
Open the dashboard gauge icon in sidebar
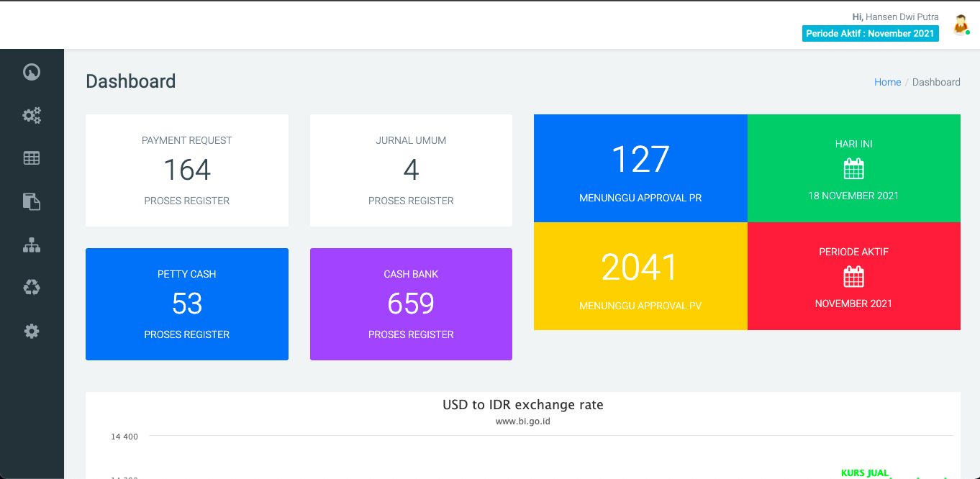pyautogui.click(x=32, y=72)
